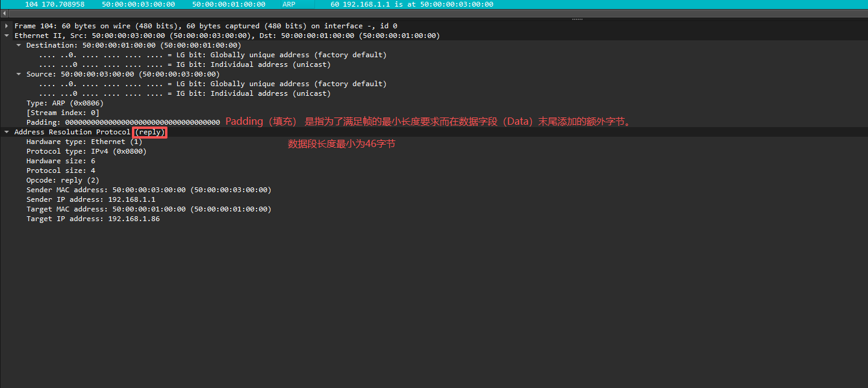868x388 pixels.
Task: Collapse the Address Resolution Protocol section
Action: tap(7, 132)
